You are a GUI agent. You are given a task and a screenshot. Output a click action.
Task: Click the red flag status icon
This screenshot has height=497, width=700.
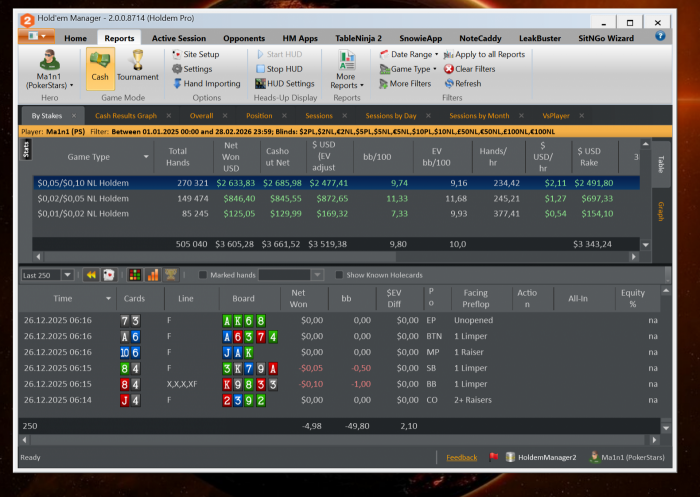coord(494,457)
